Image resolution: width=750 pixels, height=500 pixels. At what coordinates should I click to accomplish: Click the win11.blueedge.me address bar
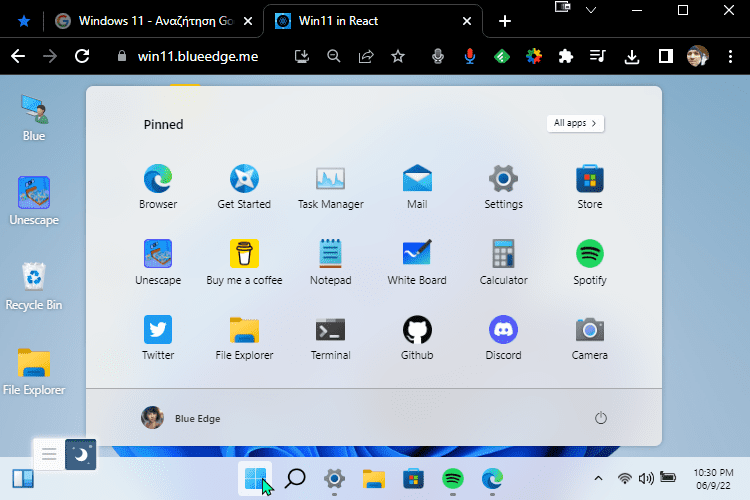[x=198, y=56]
